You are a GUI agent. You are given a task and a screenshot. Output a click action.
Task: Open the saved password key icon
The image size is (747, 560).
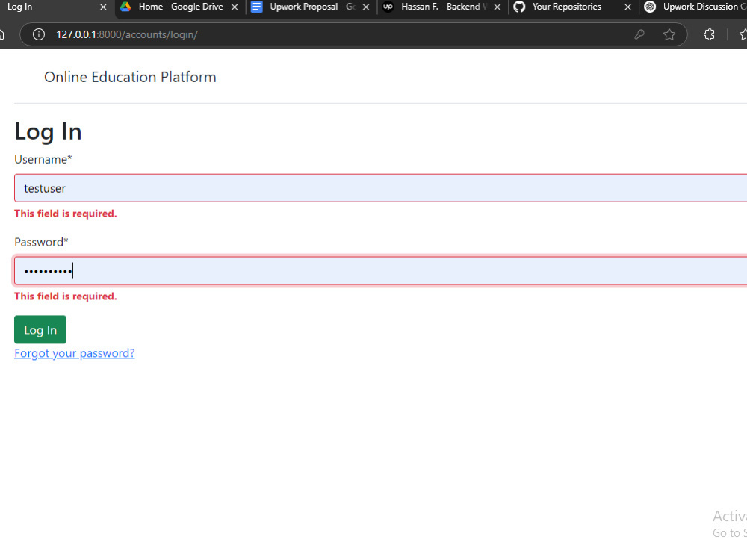pos(639,34)
